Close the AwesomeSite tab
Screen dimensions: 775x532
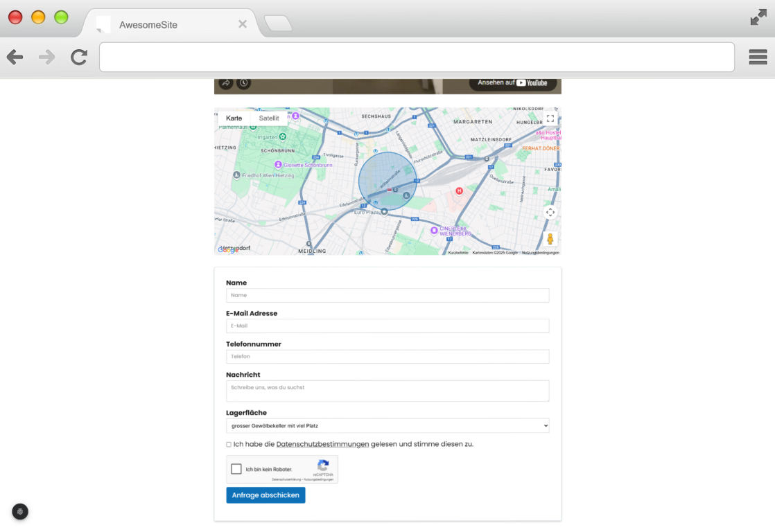[x=242, y=24]
